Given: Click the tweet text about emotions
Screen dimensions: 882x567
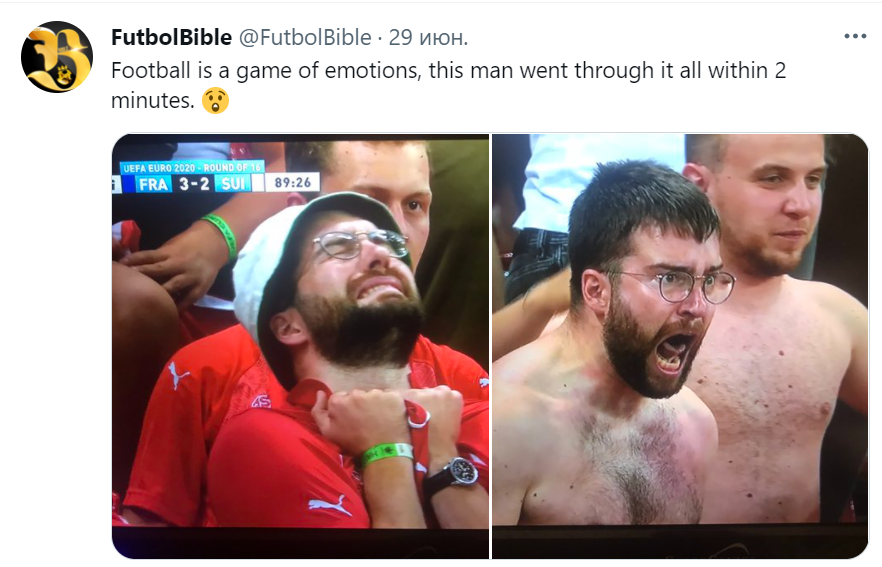Looking at the screenshot, I should tap(448, 85).
